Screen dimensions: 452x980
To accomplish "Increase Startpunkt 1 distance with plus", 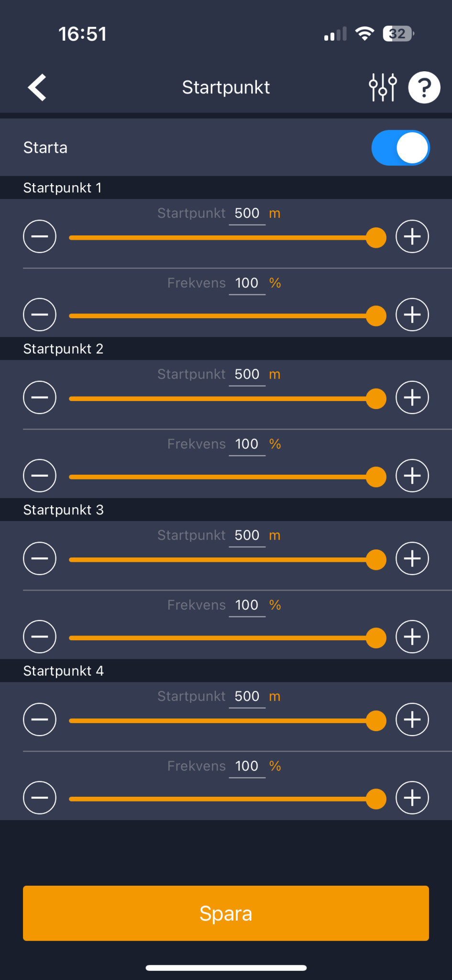I will [412, 236].
